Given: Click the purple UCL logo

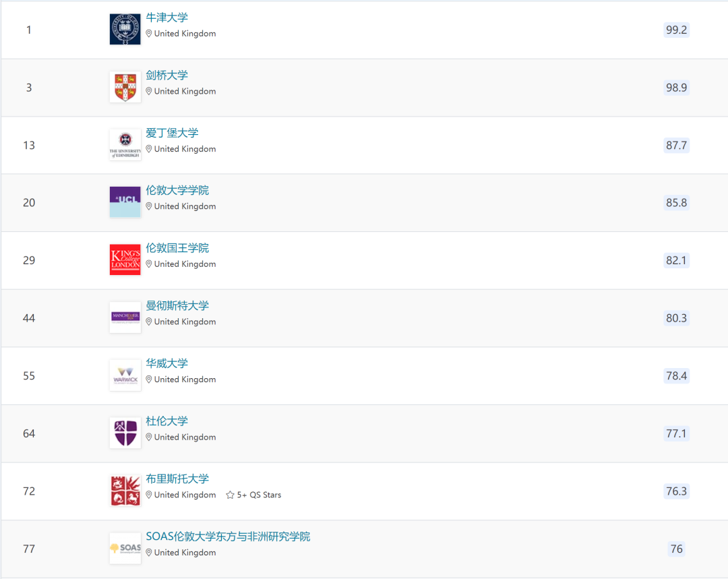Looking at the screenshot, I should (125, 202).
